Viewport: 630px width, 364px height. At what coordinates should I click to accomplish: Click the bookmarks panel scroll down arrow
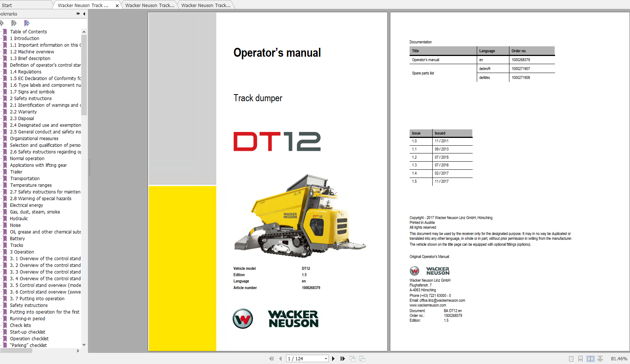pyautogui.click(x=84, y=345)
